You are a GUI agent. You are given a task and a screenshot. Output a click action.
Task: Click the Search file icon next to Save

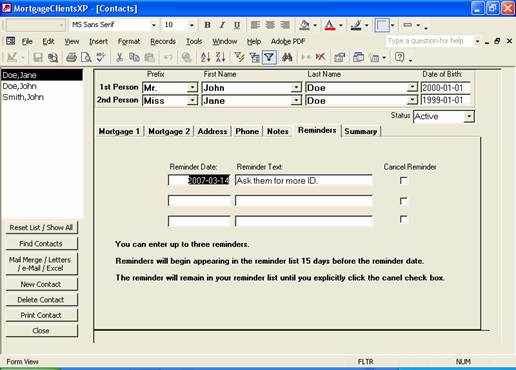click(x=53, y=57)
